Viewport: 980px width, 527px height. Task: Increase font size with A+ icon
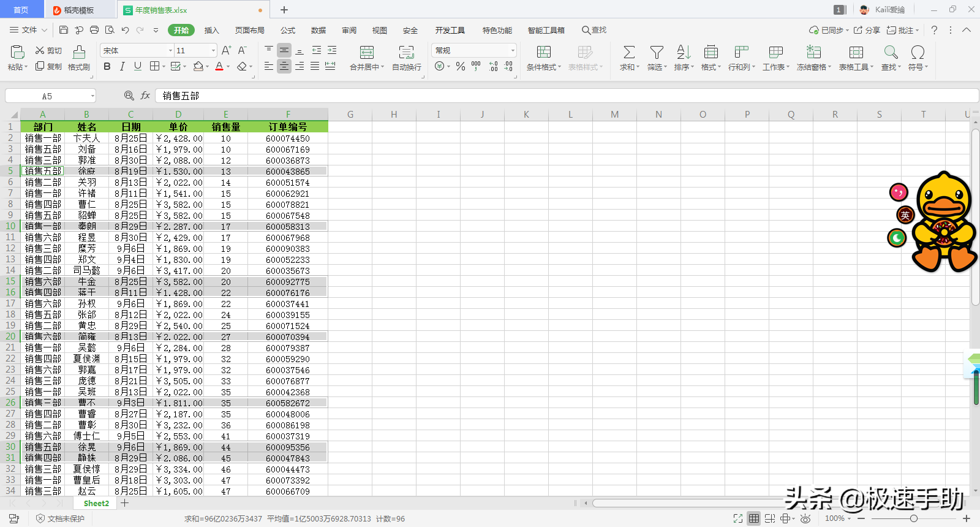pos(226,50)
